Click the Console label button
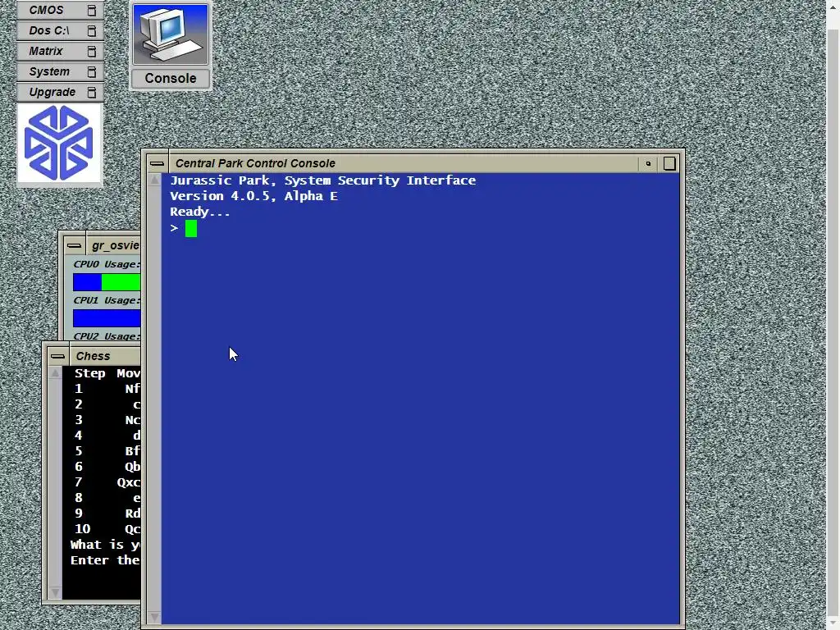This screenshot has width=840, height=630. pos(171,78)
